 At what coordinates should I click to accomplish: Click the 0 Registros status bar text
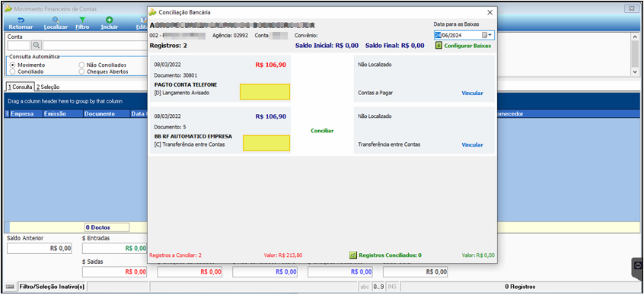coord(520,287)
